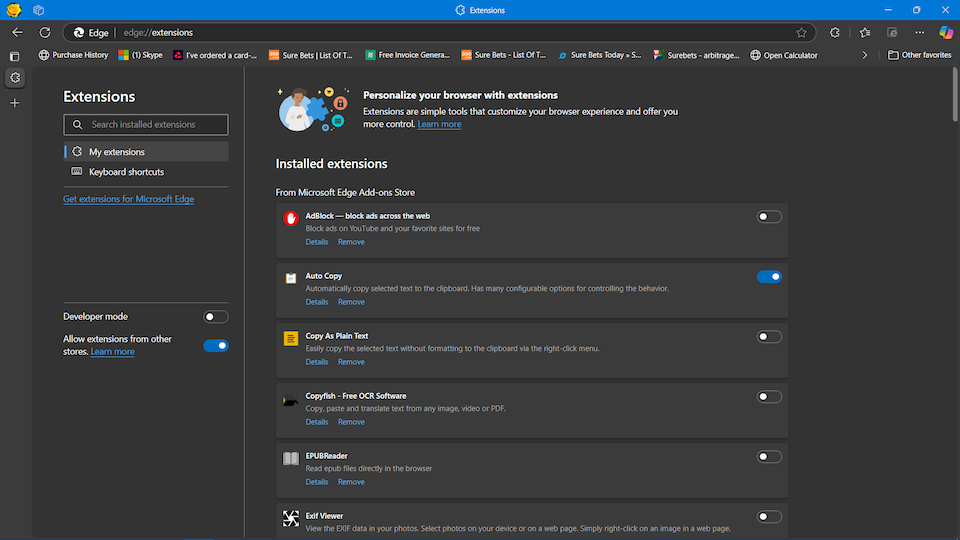
Task: Click the page vertical scrollbar
Action: point(955,95)
